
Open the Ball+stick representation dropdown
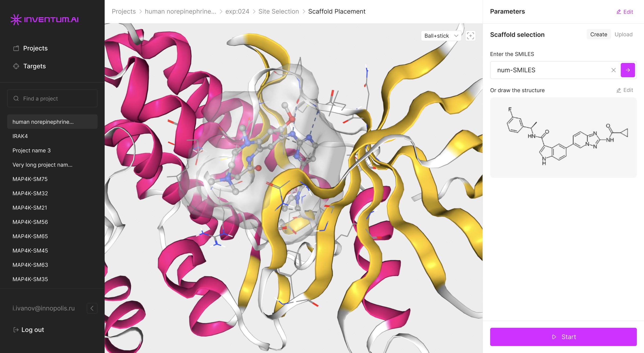coord(441,36)
